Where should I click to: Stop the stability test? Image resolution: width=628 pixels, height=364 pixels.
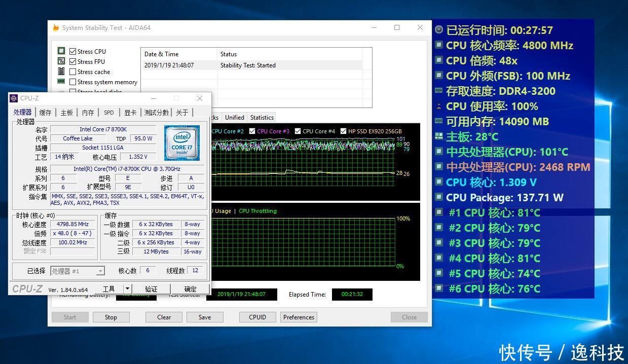point(111,317)
